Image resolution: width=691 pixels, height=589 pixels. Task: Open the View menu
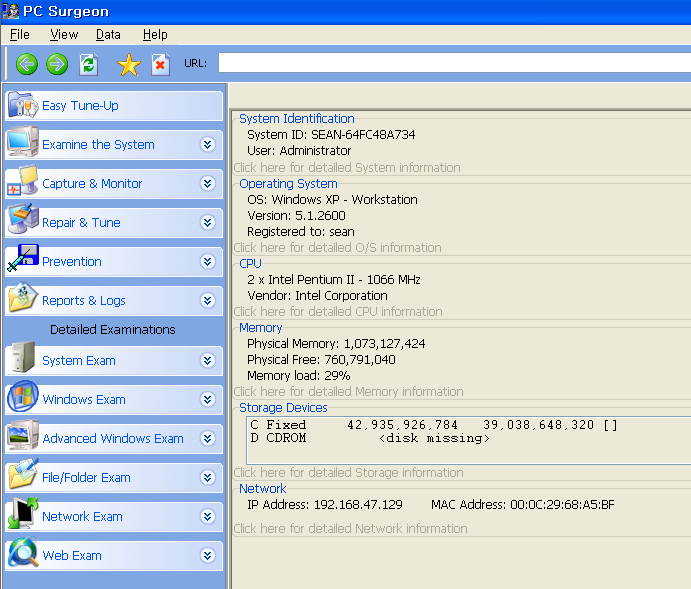[64, 34]
